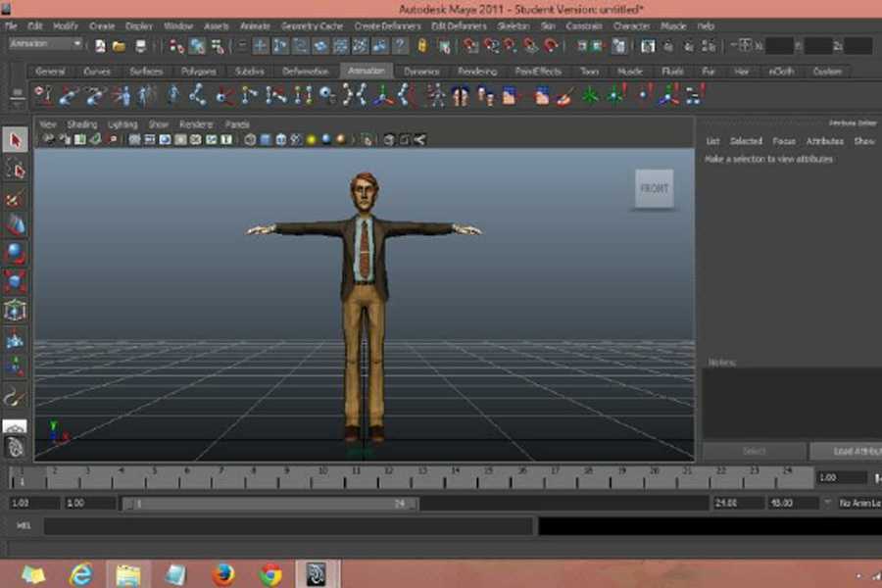
Task: Toggle the lock icon in status line
Action: coord(422,45)
